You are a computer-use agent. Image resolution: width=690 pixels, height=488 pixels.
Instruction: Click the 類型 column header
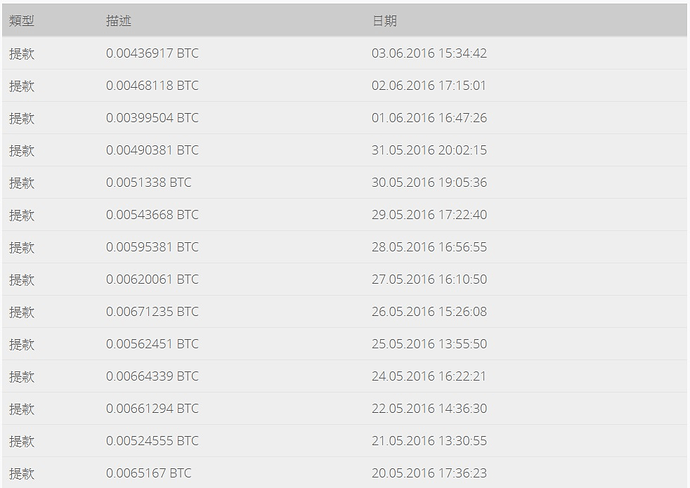tap(22, 21)
